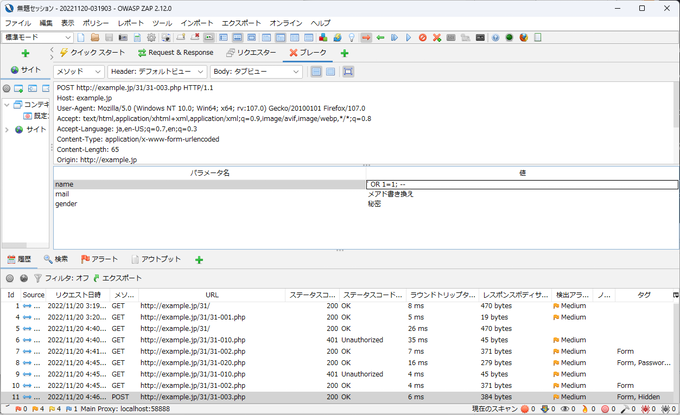This screenshot has height=415, width=680.
Task: Add an information tab with the green plus
Action: tap(199, 260)
